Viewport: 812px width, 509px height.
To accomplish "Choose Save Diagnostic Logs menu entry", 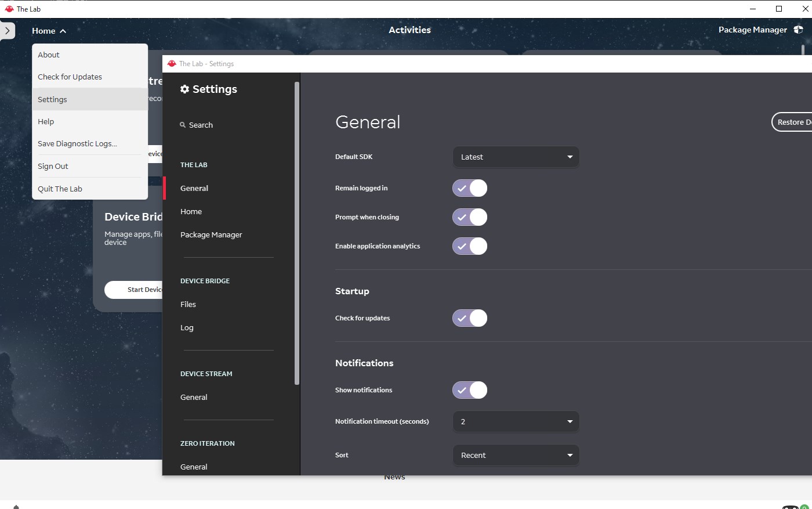I will [x=90, y=143].
